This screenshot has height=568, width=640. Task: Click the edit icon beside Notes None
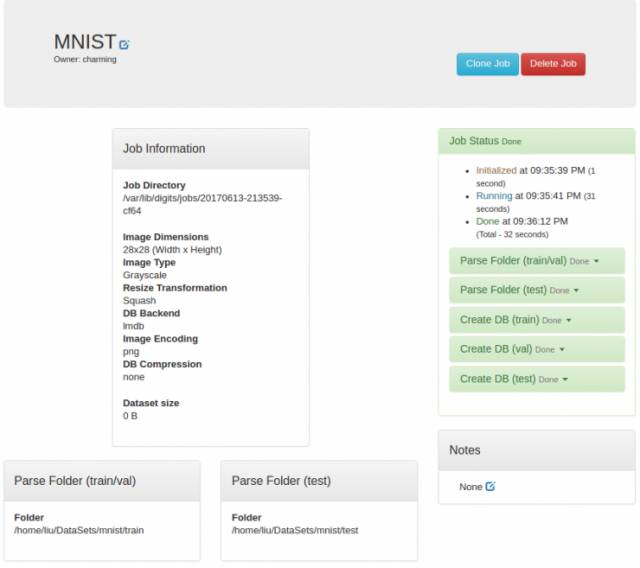(x=490, y=486)
